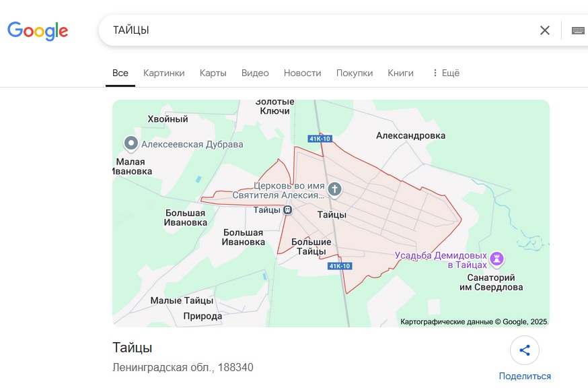Click the Природа map label
This screenshot has width=588, height=392.
(x=203, y=316)
